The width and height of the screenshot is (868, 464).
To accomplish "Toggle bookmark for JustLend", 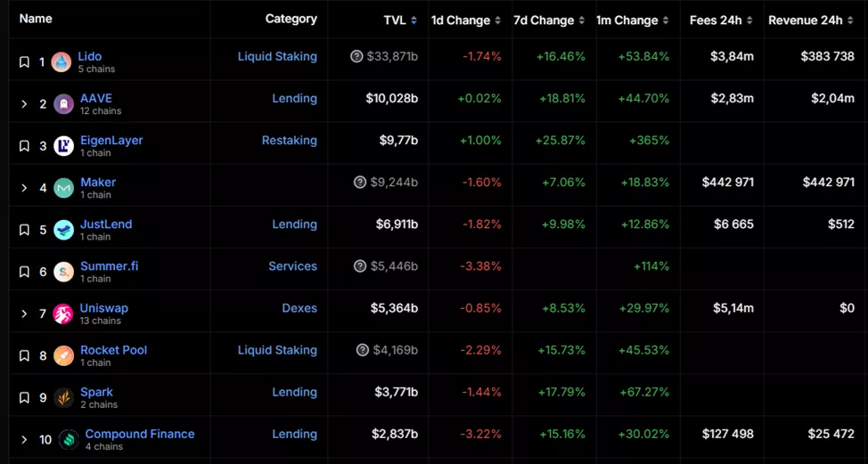I will pos(25,230).
